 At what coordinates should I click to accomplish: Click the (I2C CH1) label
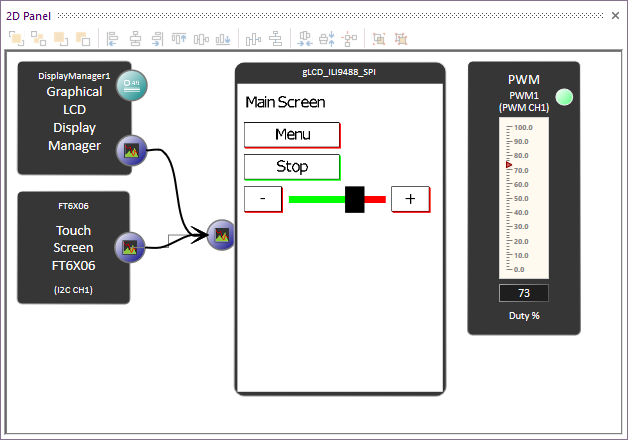pos(73,289)
